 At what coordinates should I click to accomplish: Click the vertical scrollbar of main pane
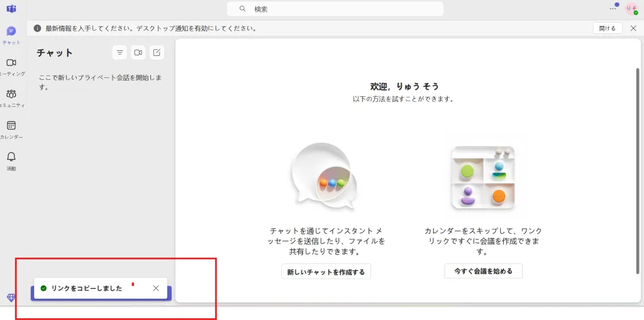tap(638, 170)
